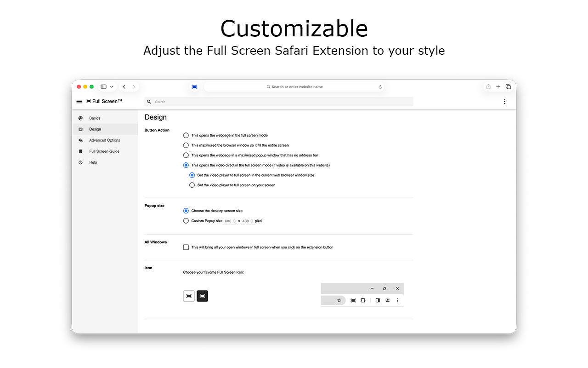Screen dimensions: 588x368
Task: Go back with the Safari back arrow
Action: tap(124, 86)
